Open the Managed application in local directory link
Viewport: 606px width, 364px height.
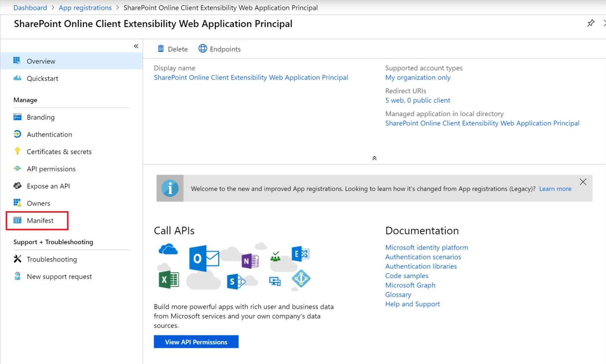click(482, 123)
